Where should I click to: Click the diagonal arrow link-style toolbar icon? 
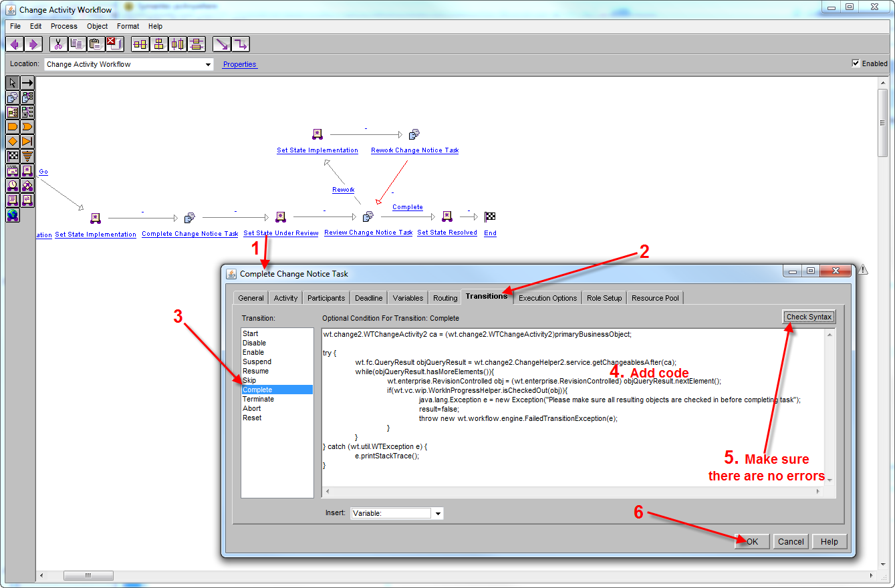point(222,44)
